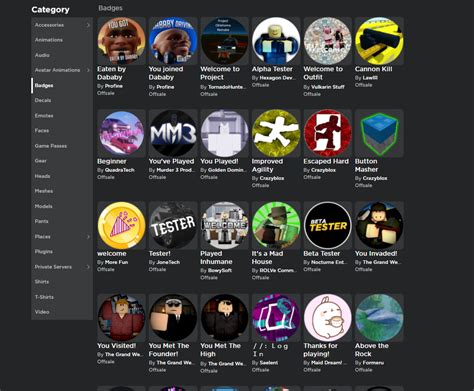
Task: Click the Escaped Hard badge title
Action: 326,161
